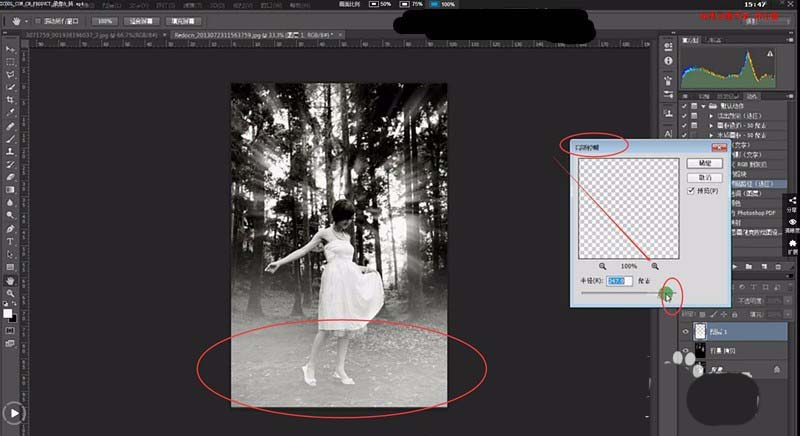
Task: Select the Move tool in the toolbar
Action: [10, 49]
